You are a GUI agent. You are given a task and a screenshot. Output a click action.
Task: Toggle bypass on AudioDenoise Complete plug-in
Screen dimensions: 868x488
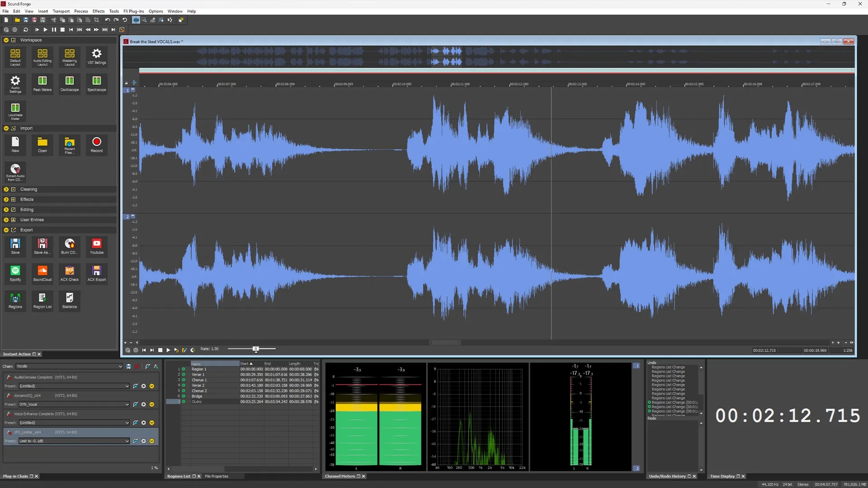click(x=9, y=377)
